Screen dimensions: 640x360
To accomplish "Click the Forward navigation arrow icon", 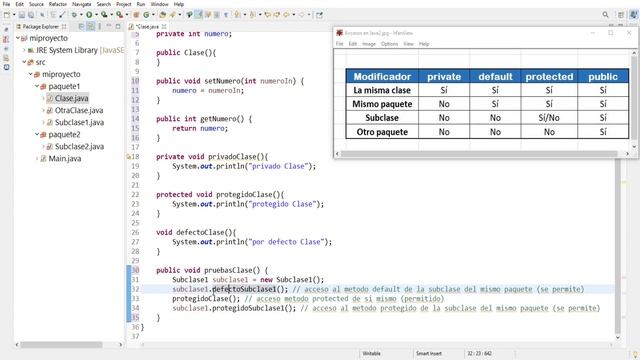I will tap(302, 15).
